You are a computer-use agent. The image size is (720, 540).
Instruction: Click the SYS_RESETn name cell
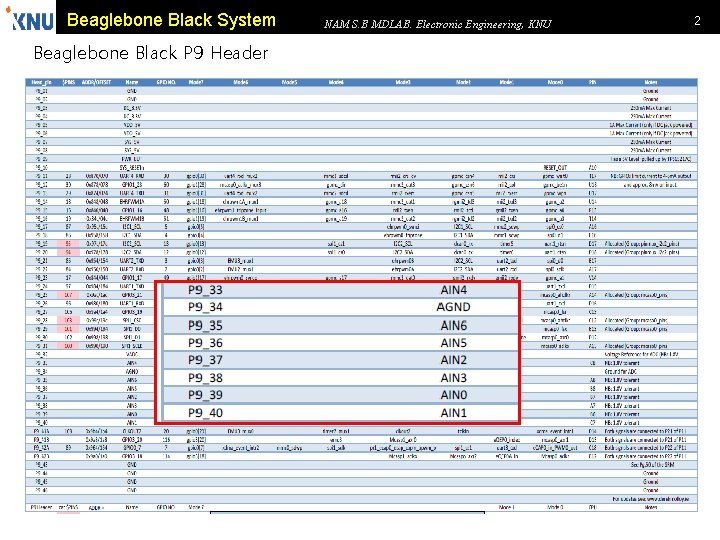pos(132,168)
